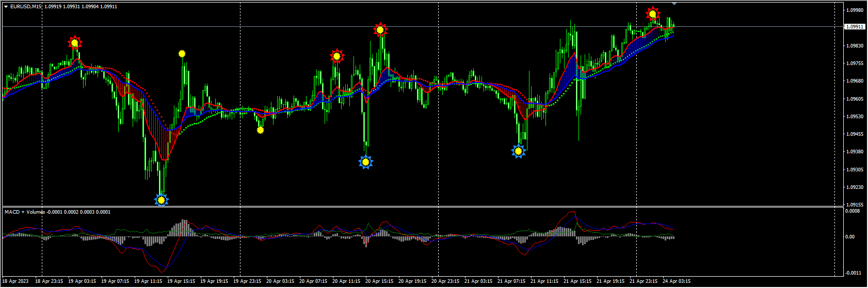The width and height of the screenshot is (868, 288).
Task: Click the 18 Apr 23:15 time label
Action: click(49, 281)
